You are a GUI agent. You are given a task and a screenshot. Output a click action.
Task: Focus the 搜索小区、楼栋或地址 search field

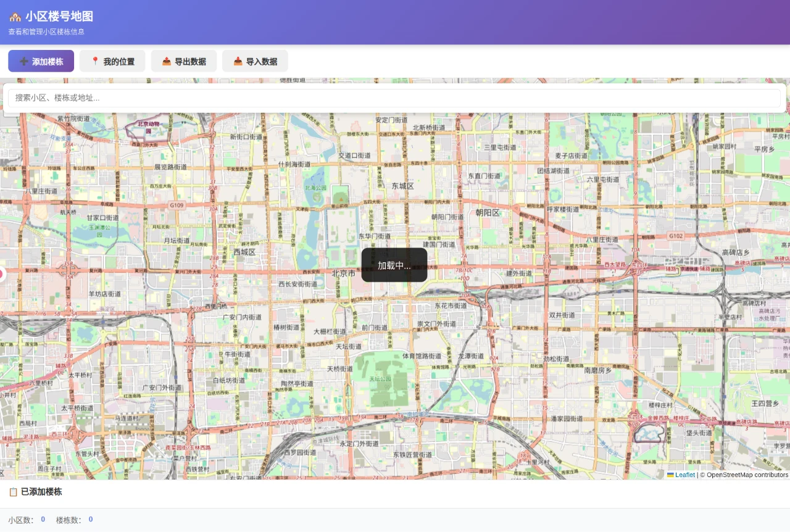(x=394, y=98)
